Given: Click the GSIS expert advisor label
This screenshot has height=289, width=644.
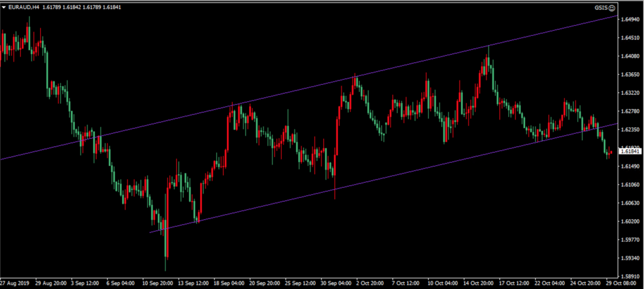Looking at the screenshot, I should [602, 8].
